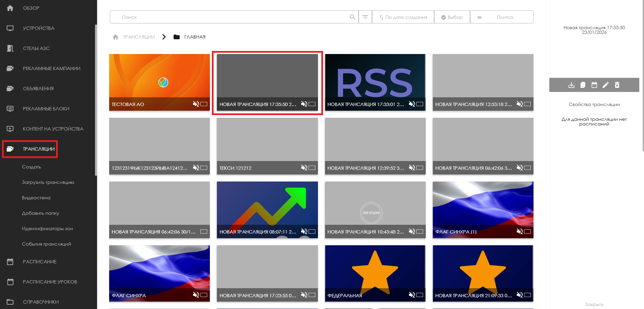Click the copy broadcast icon

click(583, 85)
